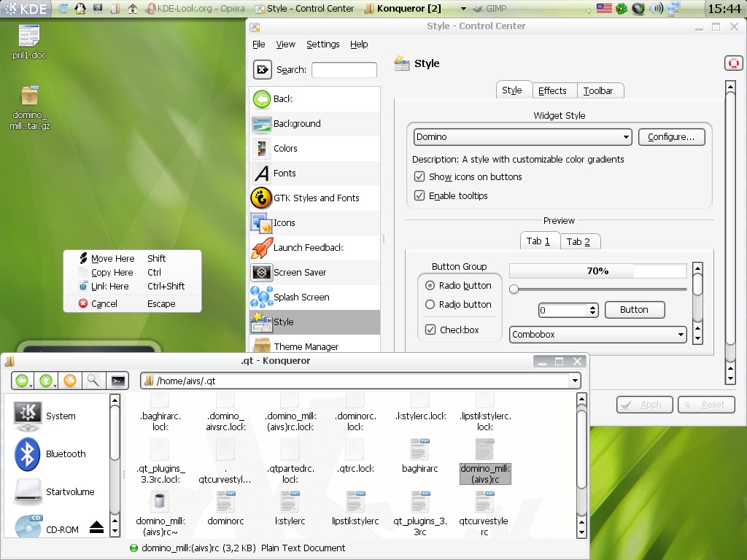This screenshot has width=747, height=560.
Task: Open Startvolume in Konqueror sidebar
Action: pos(54,491)
